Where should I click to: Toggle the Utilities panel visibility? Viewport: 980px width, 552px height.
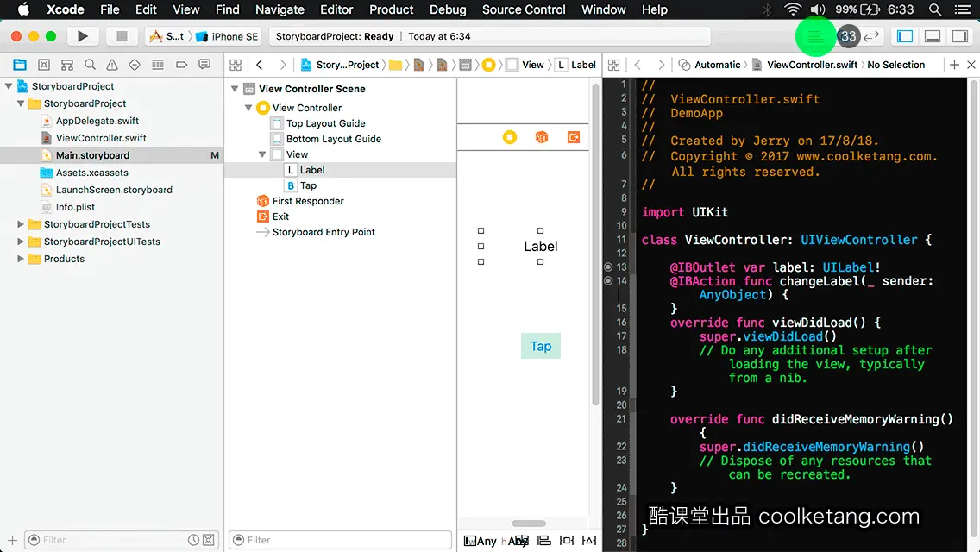click(x=960, y=36)
